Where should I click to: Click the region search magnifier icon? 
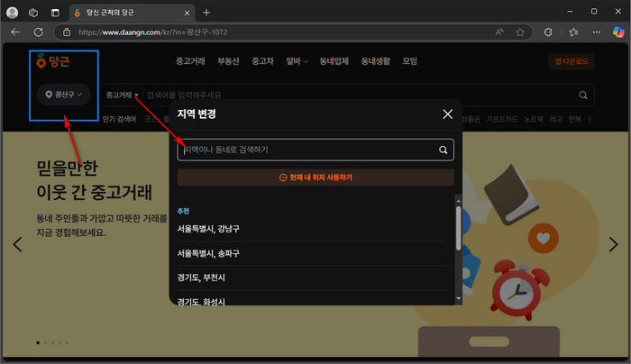pos(444,150)
